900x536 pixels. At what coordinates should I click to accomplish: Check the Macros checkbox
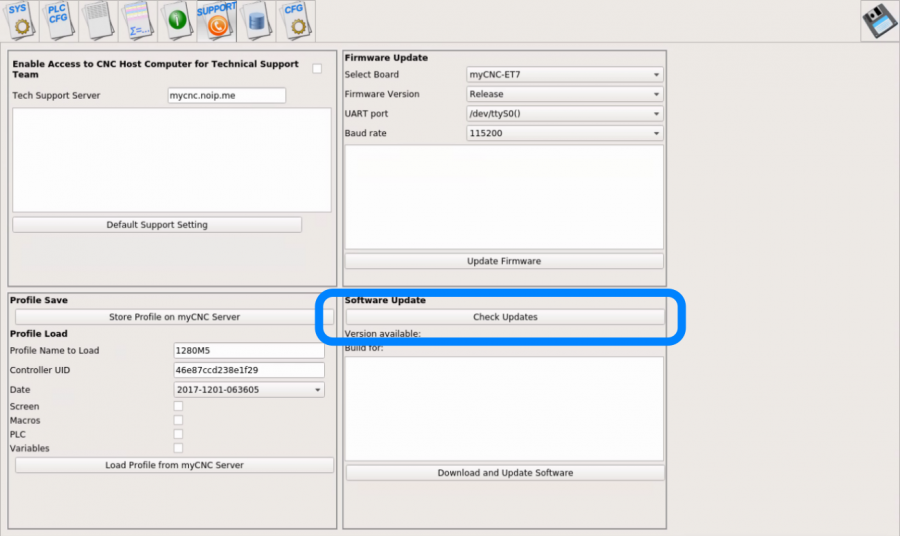point(178,421)
